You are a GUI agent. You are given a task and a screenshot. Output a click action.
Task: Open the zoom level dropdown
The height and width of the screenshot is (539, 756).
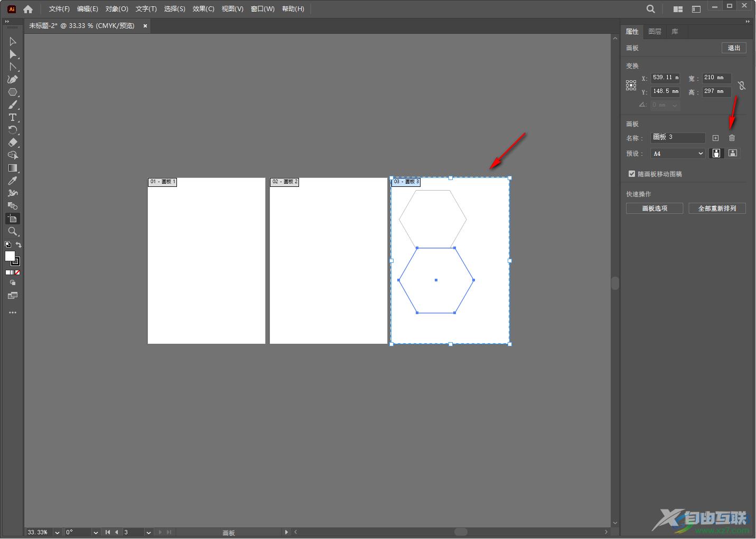tap(57, 532)
